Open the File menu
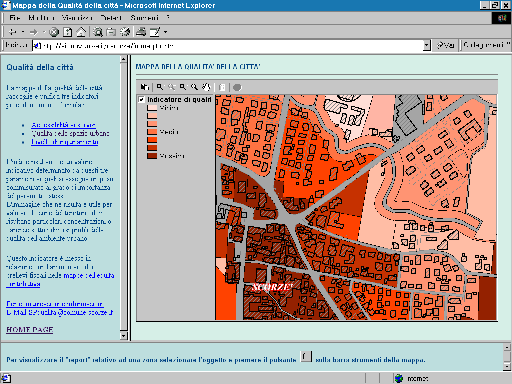This screenshot has height=384, width=512. coord(15,18)
